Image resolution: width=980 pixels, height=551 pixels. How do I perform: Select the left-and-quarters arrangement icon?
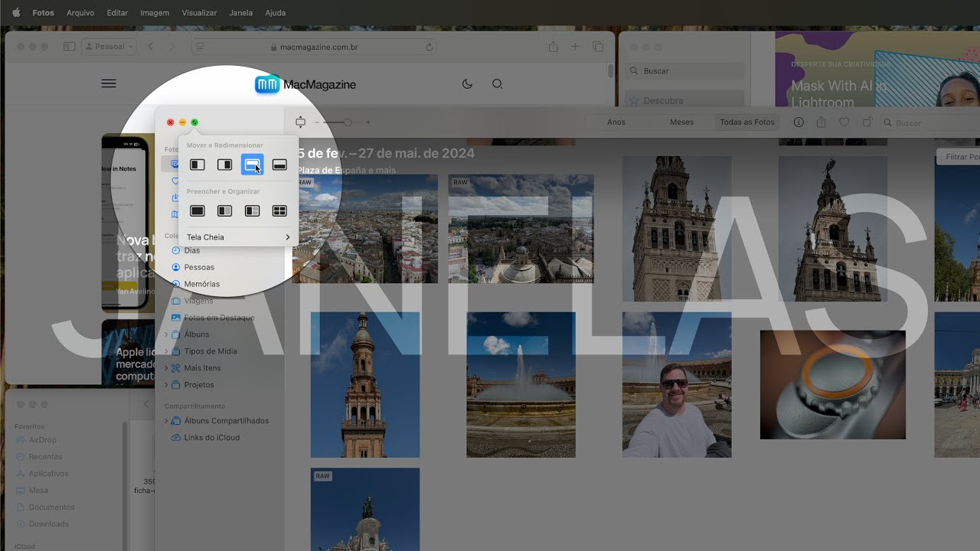coord(252,211)
